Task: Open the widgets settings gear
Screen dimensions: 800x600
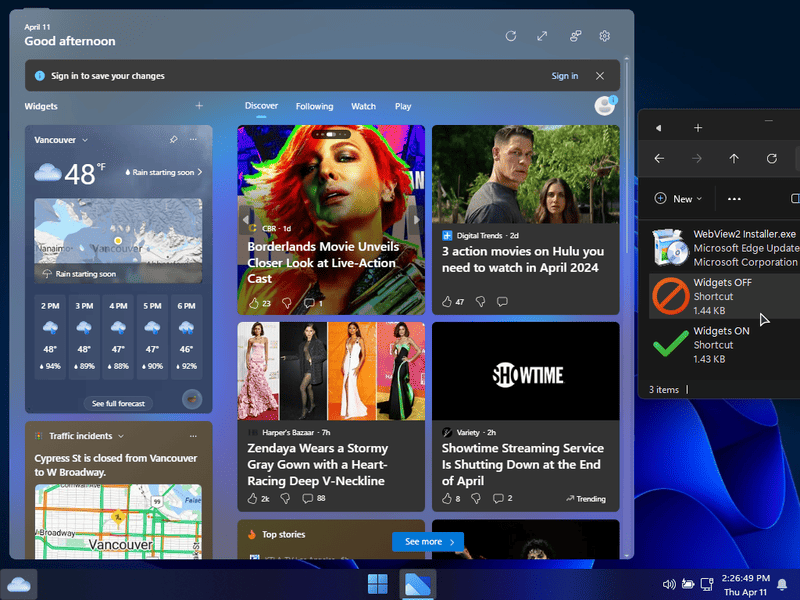Action: pyautogui.click(x=605, y=36)
